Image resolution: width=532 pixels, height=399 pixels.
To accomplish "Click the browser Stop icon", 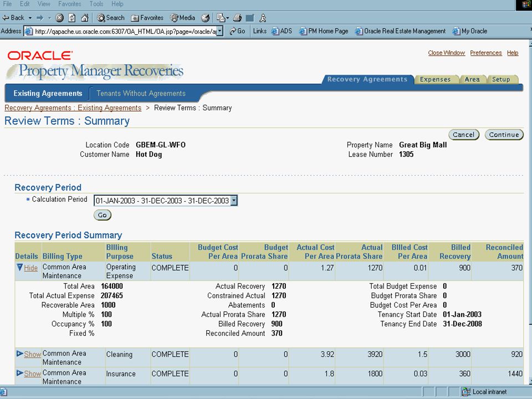I will click(59, 18).
